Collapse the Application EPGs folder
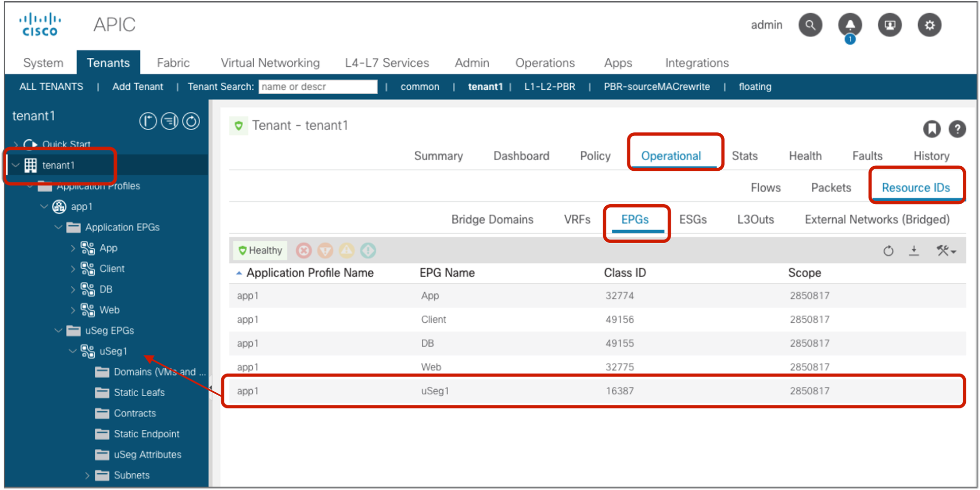This screenshot has height=490, width=980. pyautogui.click(x=58, y=228)
